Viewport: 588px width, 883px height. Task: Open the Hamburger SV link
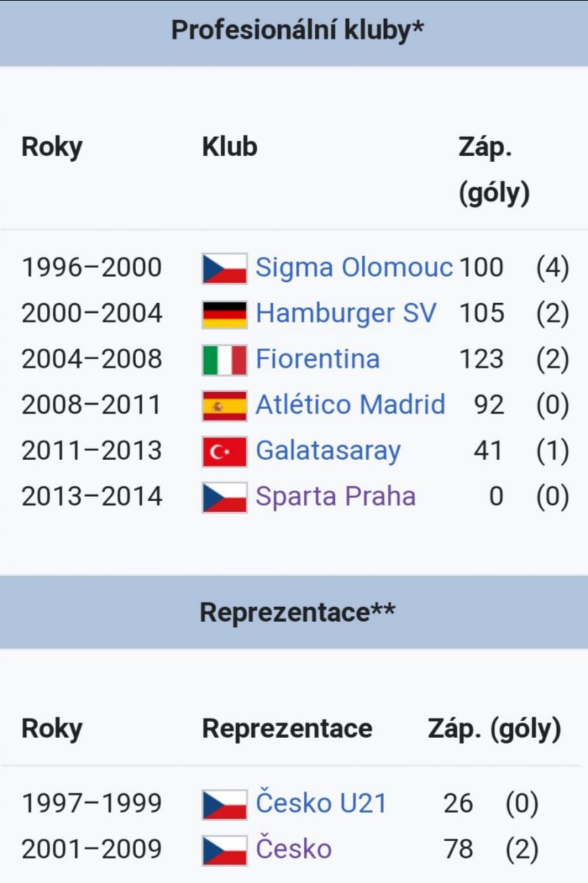[x=346, y=313]
